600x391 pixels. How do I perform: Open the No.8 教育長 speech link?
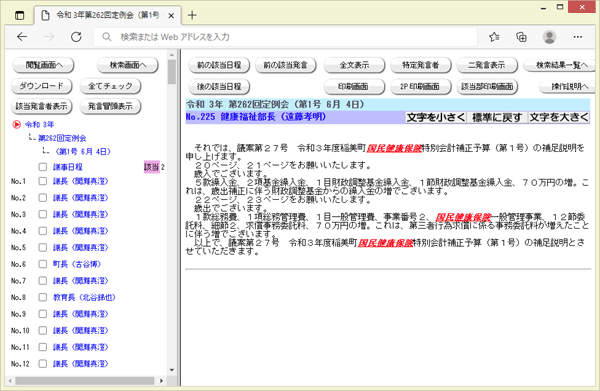pyautogui.click(x=84, y=297)
